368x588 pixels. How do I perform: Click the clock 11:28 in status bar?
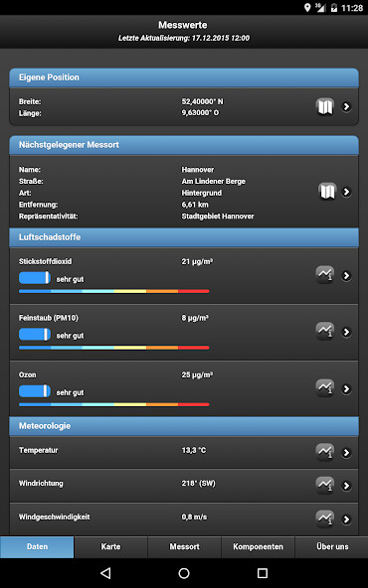click(x=352, y=8)
